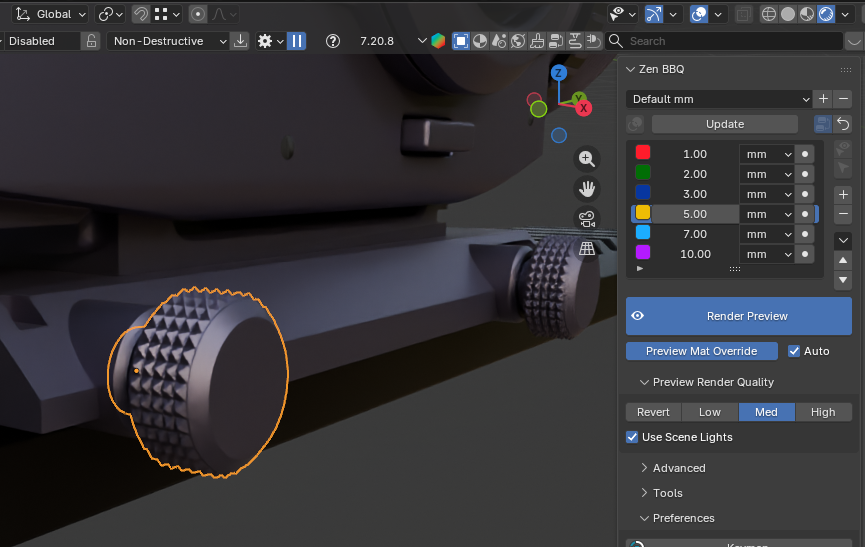Image resolution: width=865 pixels, height=547 pixels.
Task: Expand the Tools section
Action: tap(644, 493)
